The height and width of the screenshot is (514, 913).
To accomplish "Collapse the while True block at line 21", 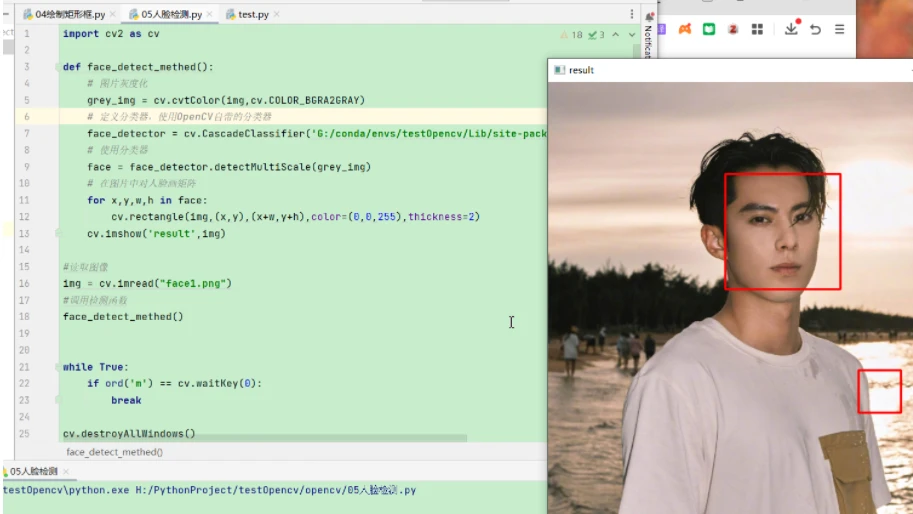I will 57,367.
